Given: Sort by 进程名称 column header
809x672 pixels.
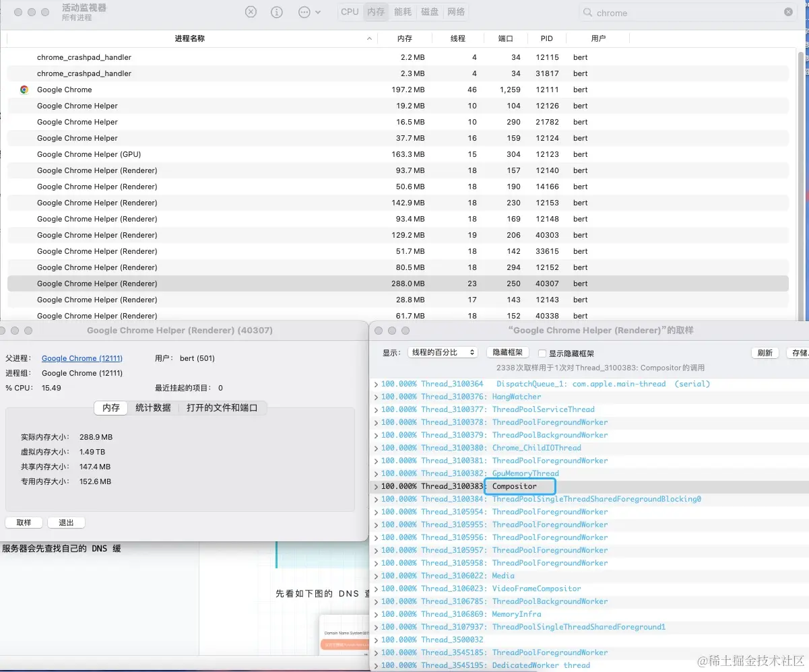Looking at the screenshot, I should (x=189, y=38).
